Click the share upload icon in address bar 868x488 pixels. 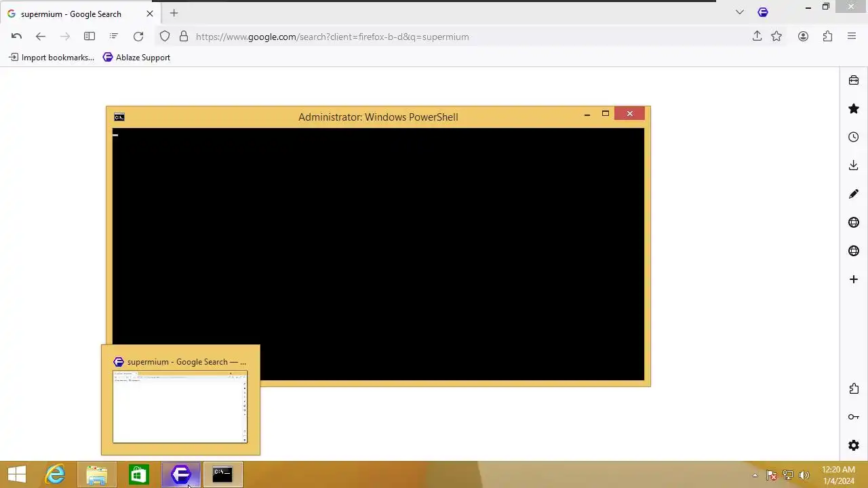click(x=757, y=37)
